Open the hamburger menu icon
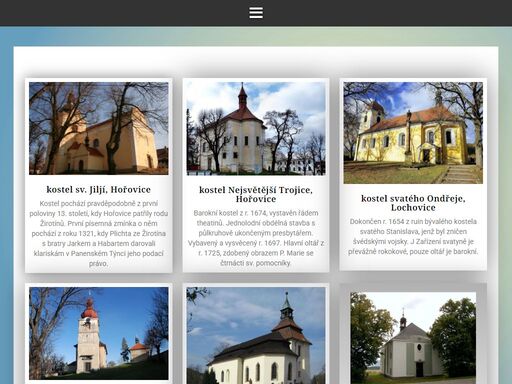This screenshot has width=512, height=384. pos(256,13)
